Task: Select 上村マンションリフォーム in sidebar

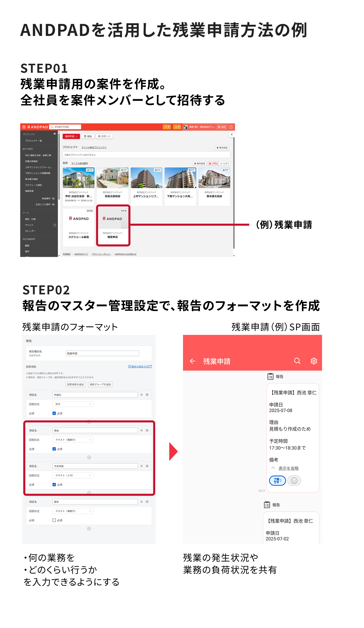Action: click(x=38, y=167)
